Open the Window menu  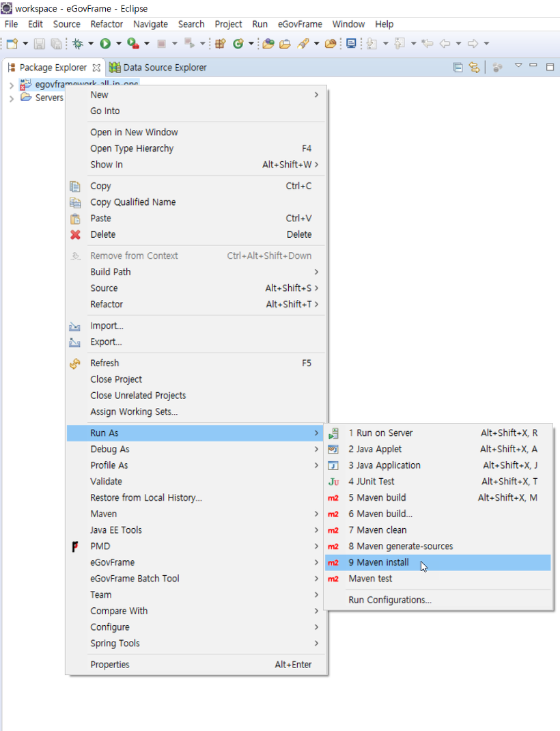click(348, 24)
